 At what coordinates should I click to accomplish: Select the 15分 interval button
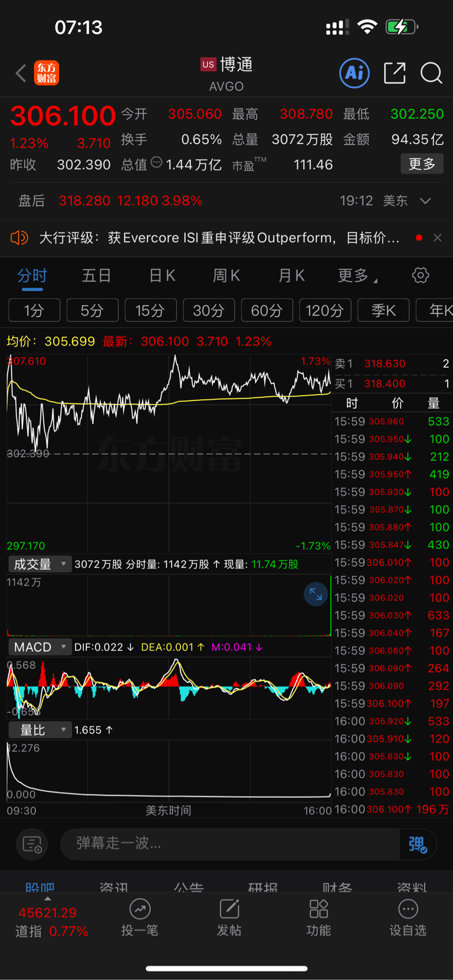(x=150, y=310)
